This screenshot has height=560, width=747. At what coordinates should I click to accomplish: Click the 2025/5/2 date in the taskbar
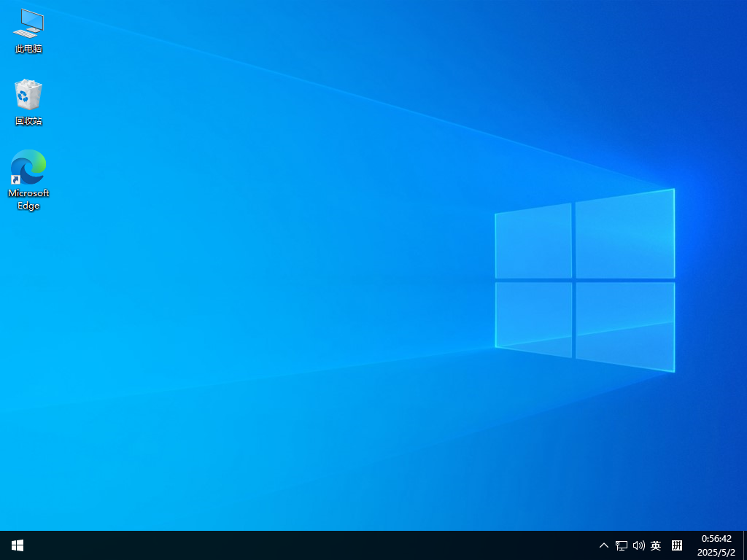716,553
